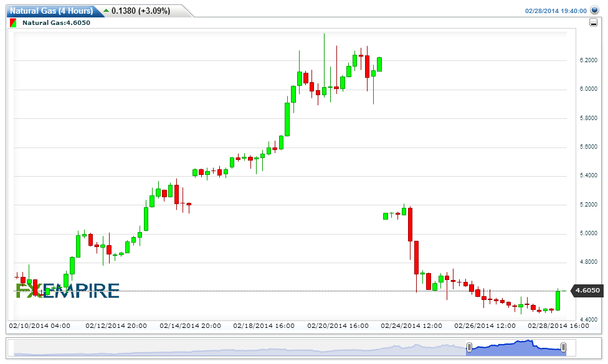
Task: Click the green up-arrow change indicator
Action: click(107, 11)
